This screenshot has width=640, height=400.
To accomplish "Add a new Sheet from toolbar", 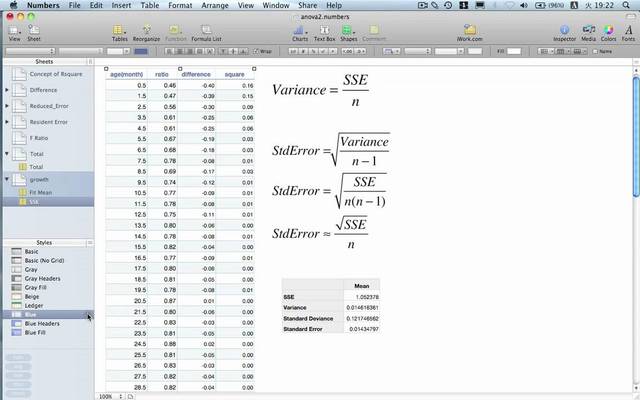I will 34,33.
